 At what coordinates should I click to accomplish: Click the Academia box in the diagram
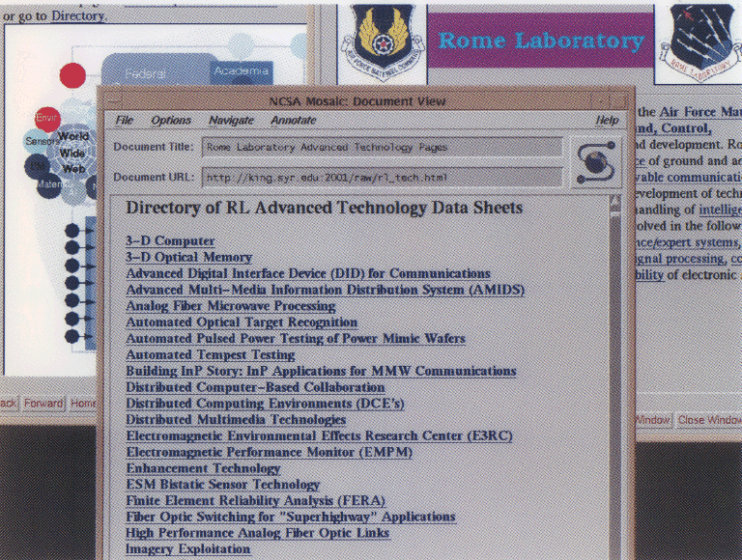pyautogui.click(x=242, y=71)
